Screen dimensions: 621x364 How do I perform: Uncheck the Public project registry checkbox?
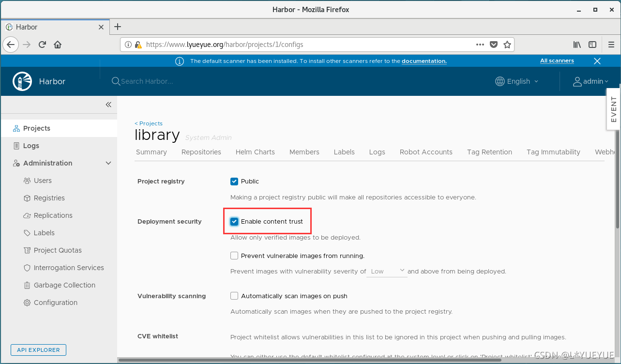(234, 182)
